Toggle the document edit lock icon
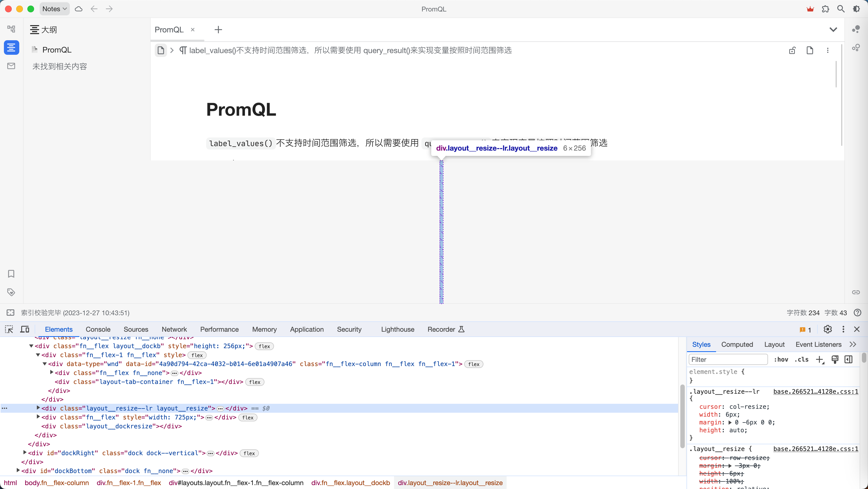This screenshot has width=868, height=489. click(792, 50)
